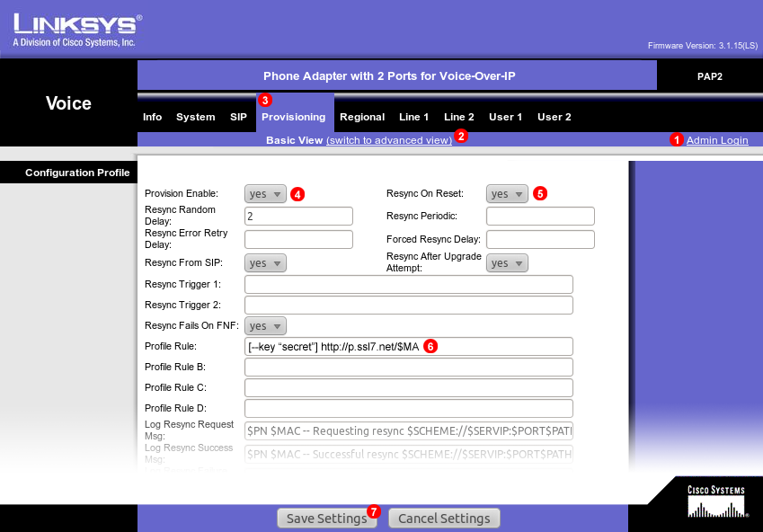Switch to the Regional tab

pyautogui.click(x=361, y=116)
